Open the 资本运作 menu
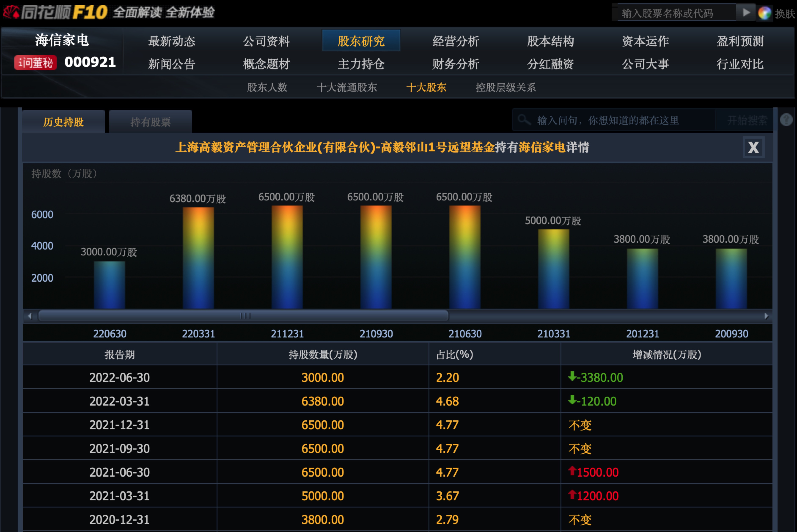The height and width of the screenshot is (532, 797). (x=645, y=41)
